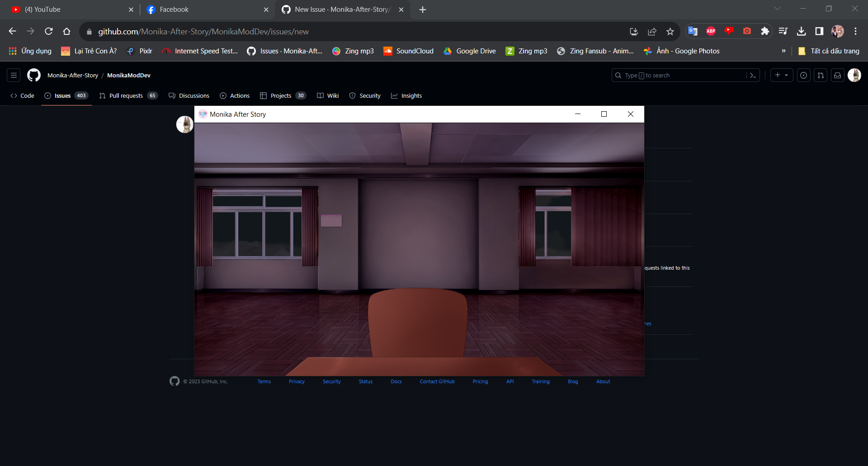The width and height of the screenshot is (868, 466).
Task: Show hidden bookmarks via the chevron (»)
Action: 784,51
